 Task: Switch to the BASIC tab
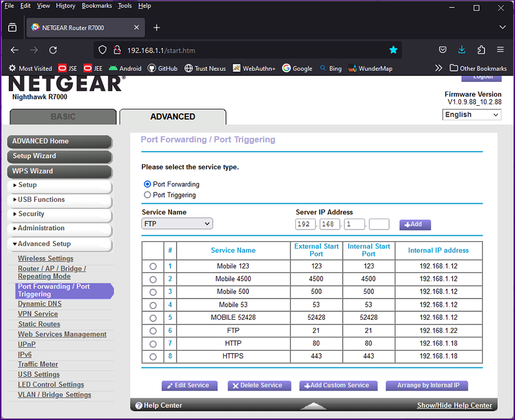(63, 117)
